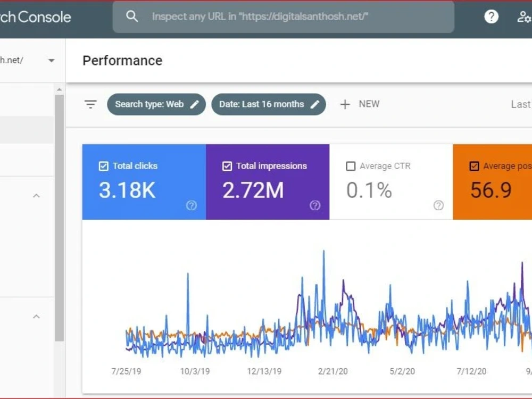Enable Average CTR checkbox

[351, 166]
